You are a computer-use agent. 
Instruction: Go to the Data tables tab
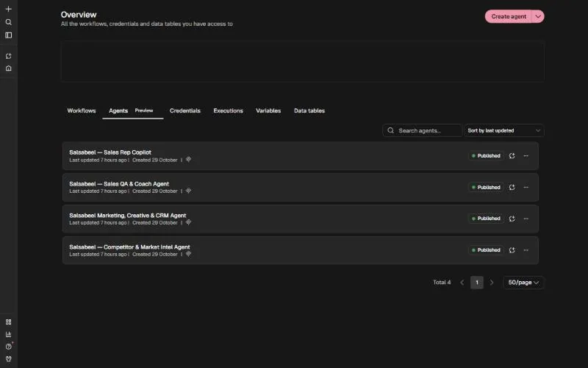(309, 111)
